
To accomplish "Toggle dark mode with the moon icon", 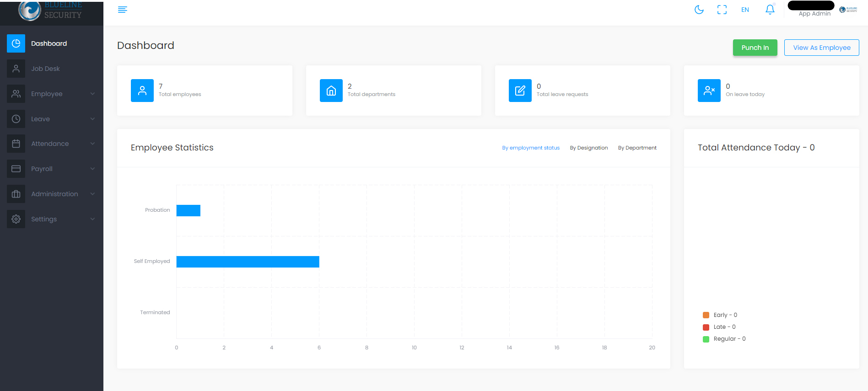I will 699,10.
